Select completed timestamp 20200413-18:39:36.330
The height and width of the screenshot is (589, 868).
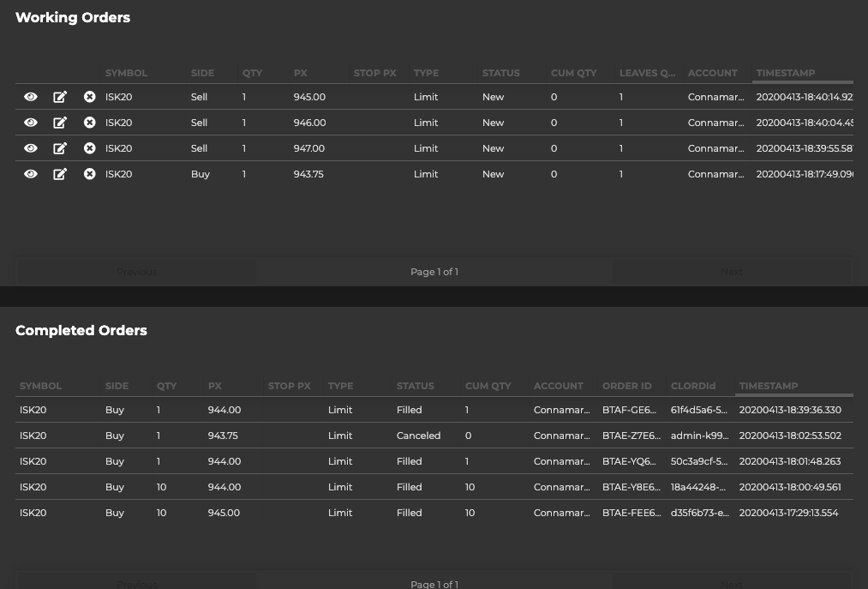point(790,410)
